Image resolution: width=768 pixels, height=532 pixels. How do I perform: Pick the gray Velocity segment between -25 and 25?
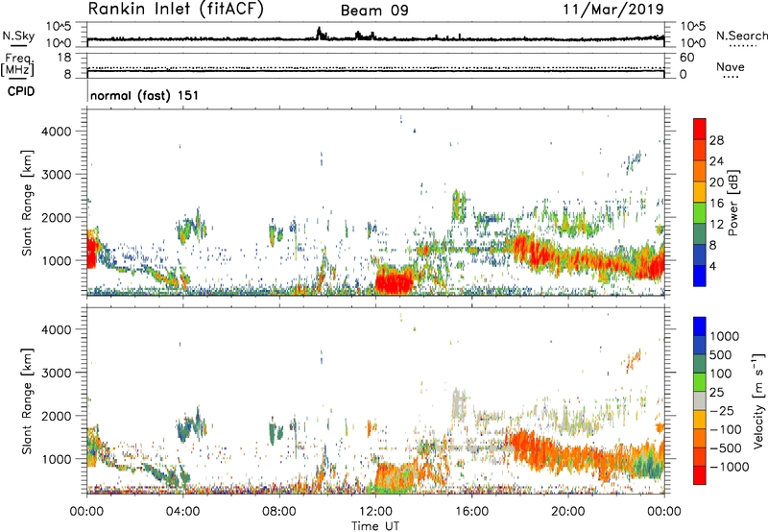pyautogui.click(x=700, y=400)
